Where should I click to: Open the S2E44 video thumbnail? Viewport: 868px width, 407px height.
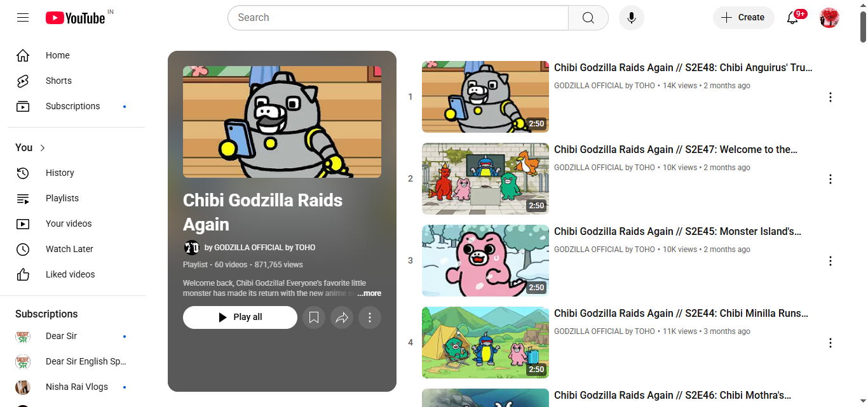tap(485, 342)
